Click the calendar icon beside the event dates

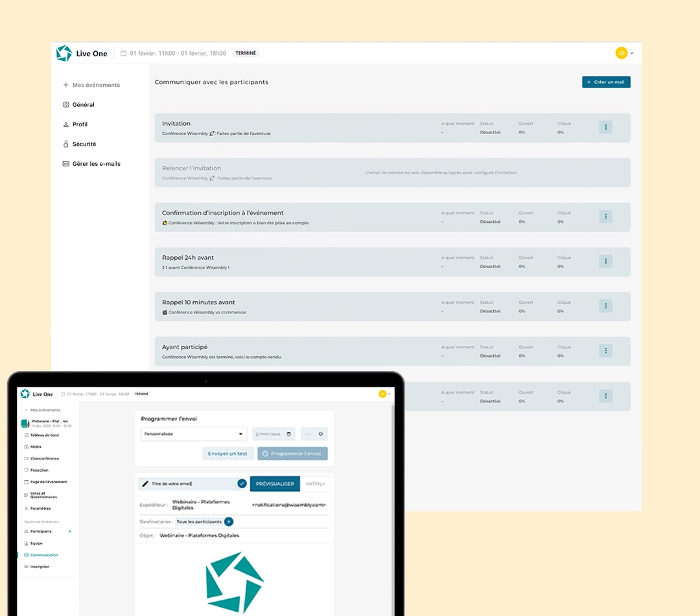(123, 53)
